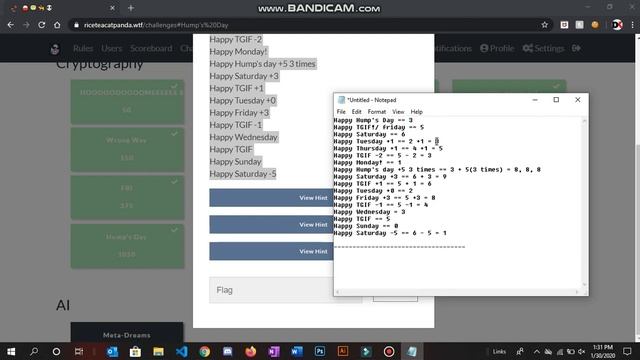640x360 pixels.
Task: Click the padlock site info icon
Action: click(76, 25)
